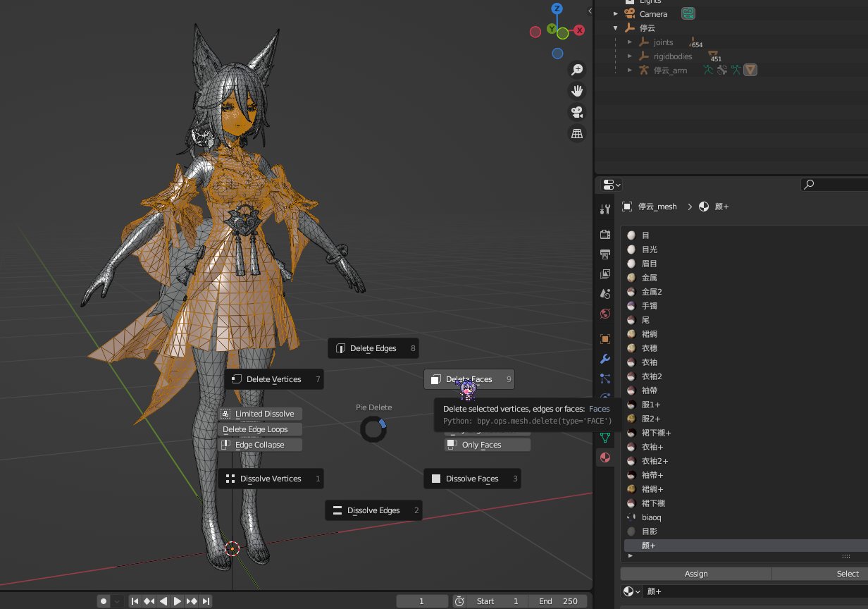Screen dimensions: 868x609
Task: Click the viewport zoom magnifier icon
Action: click(x=577, y=69)
